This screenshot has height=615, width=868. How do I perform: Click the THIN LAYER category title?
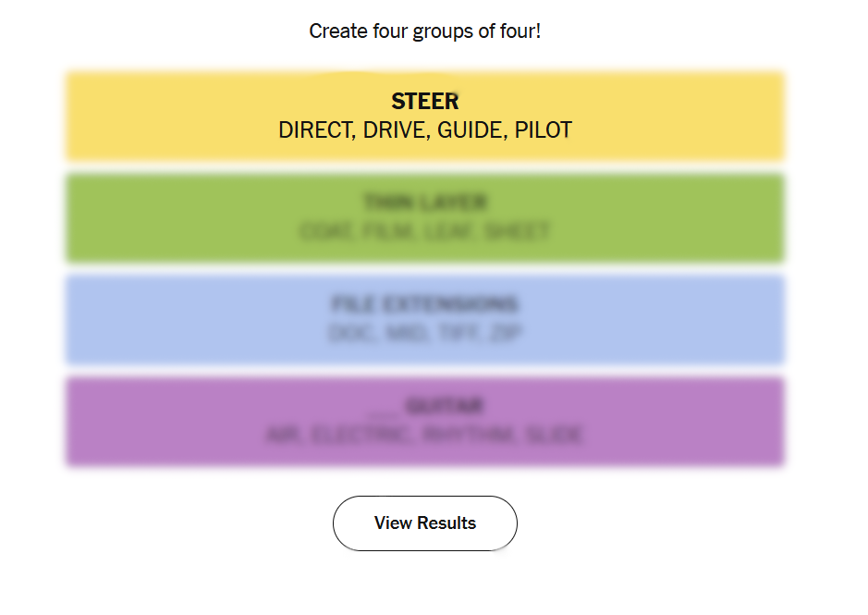click(424, 203)
